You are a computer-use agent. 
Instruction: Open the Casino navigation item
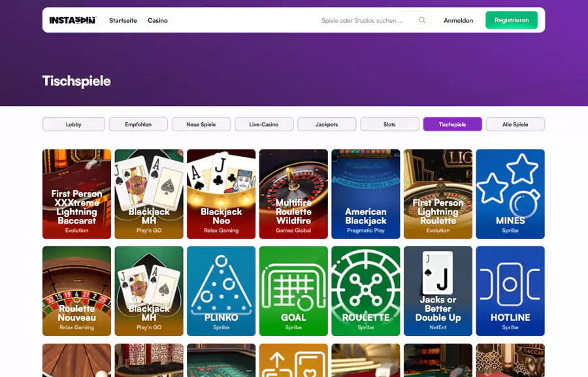157,20
